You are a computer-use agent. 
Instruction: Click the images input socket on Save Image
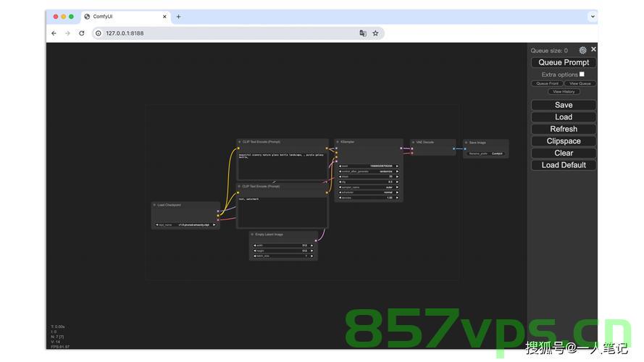click(465, 149)
